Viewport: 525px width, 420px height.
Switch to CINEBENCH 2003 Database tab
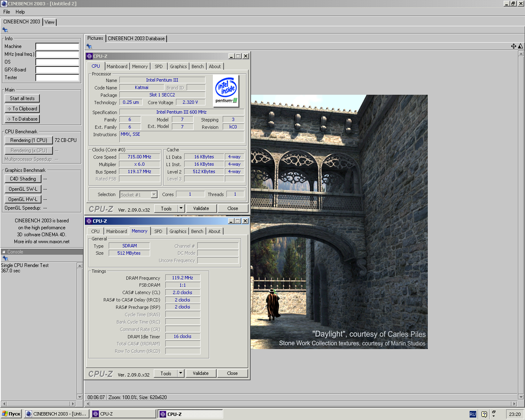[136, 39]
